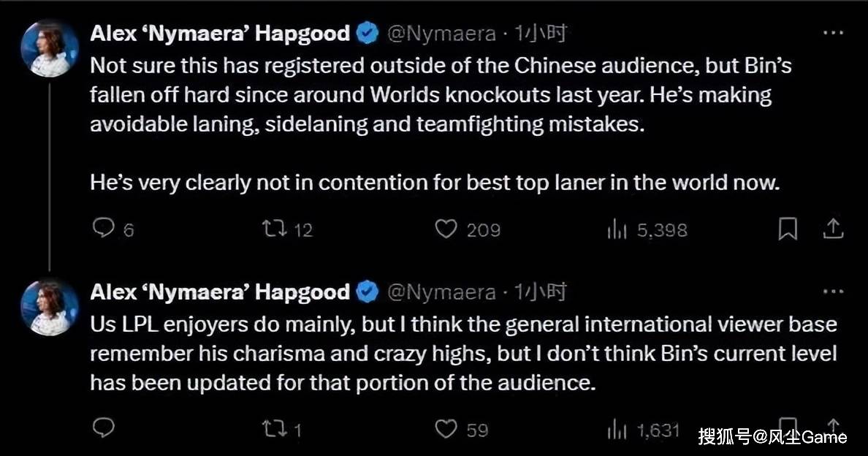Open Alex 'Nymaera' Hapgood name on first tweet

(x=220, y=33)
